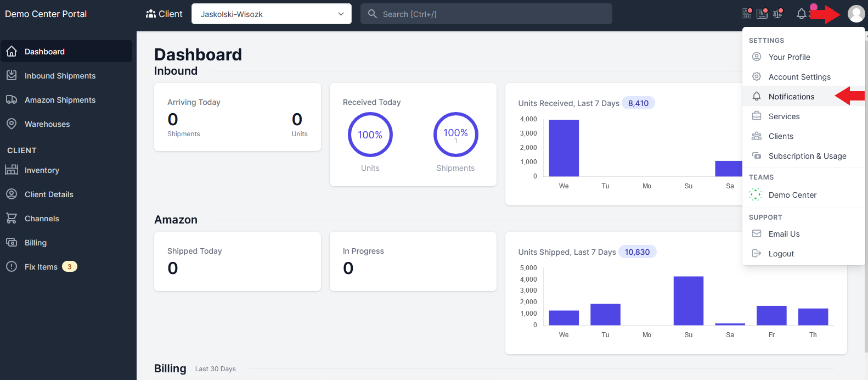
Task: Click the Demo Center team logo icon
Action: tap(756, 194)
